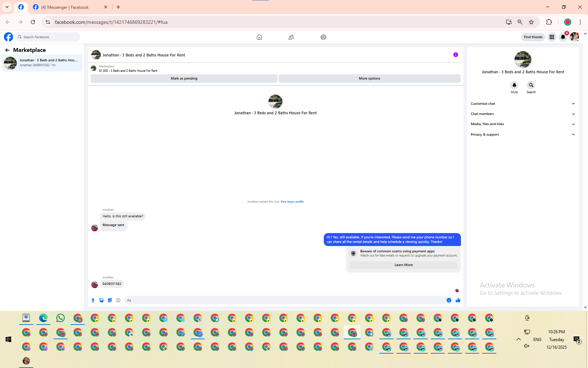Viewport: 588px width, 368px height.
Task: Click the purple conversation information icon
Action: coord(456,55)
